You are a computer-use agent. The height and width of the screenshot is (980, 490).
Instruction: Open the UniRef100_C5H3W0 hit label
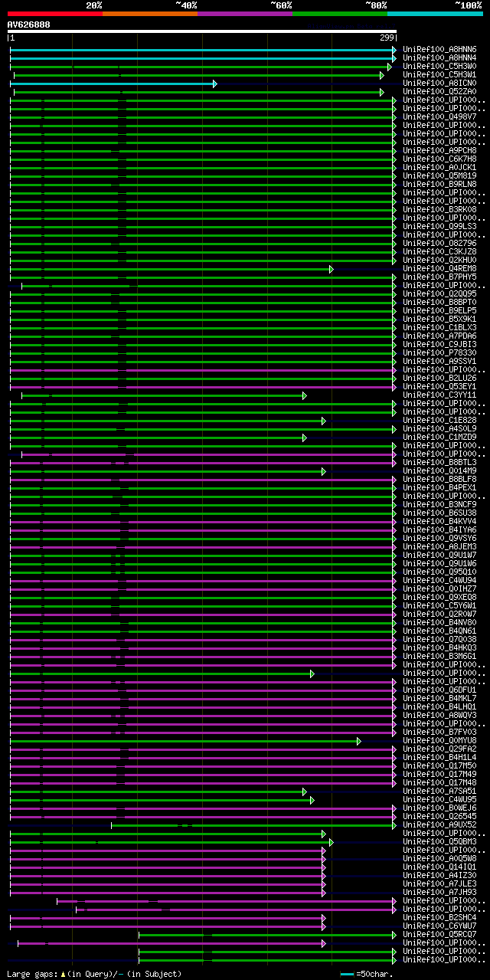click(439, 67)
